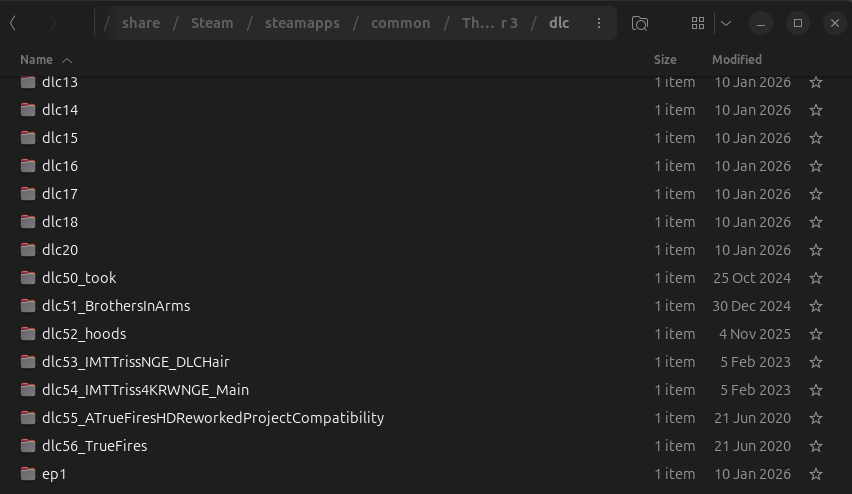Sort by Size column header
Viewport: 852px width, 494px height.
(665, 60)
